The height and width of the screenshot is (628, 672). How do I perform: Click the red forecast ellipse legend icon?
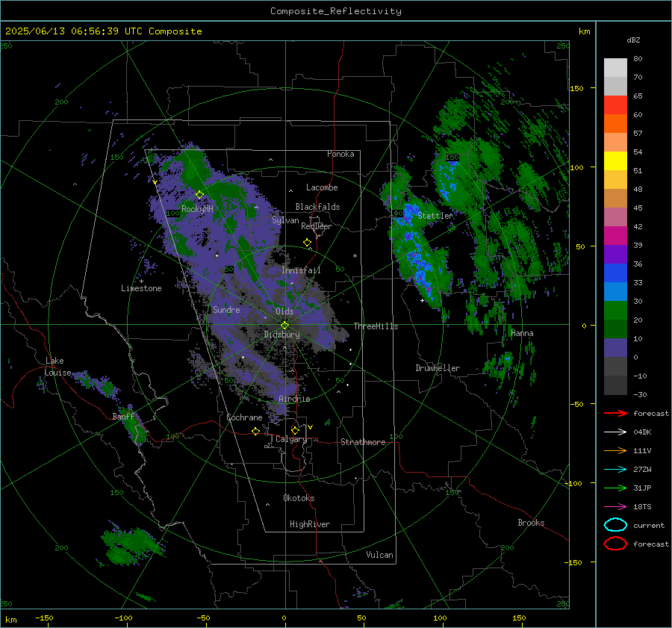coord(615,544)
